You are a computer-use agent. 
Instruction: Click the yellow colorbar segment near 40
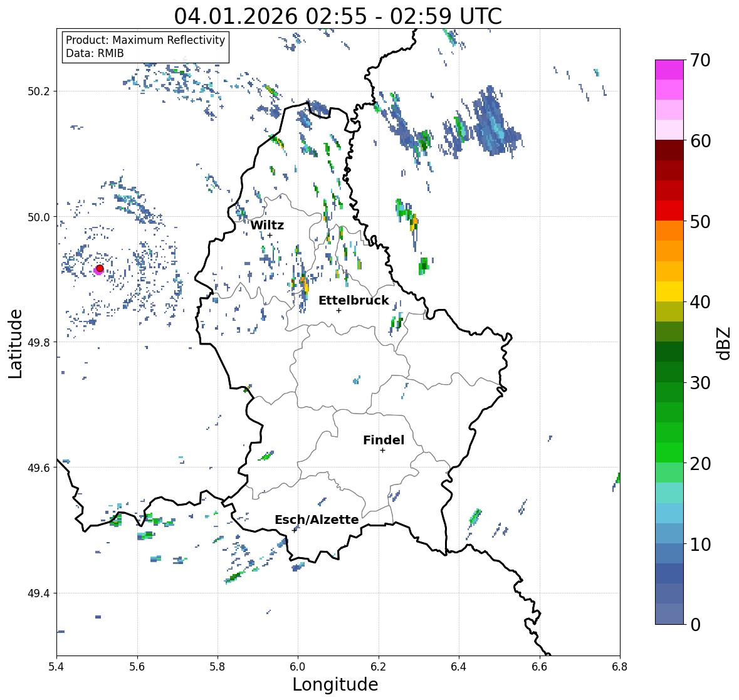[669, 291]
